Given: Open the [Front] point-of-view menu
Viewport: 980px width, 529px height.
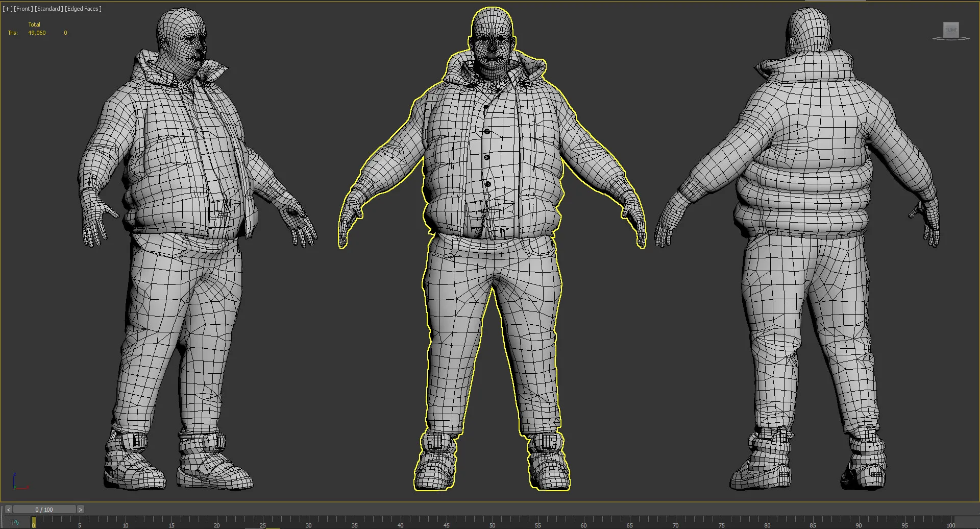Looking at the screenshot, I should (23, 9).
